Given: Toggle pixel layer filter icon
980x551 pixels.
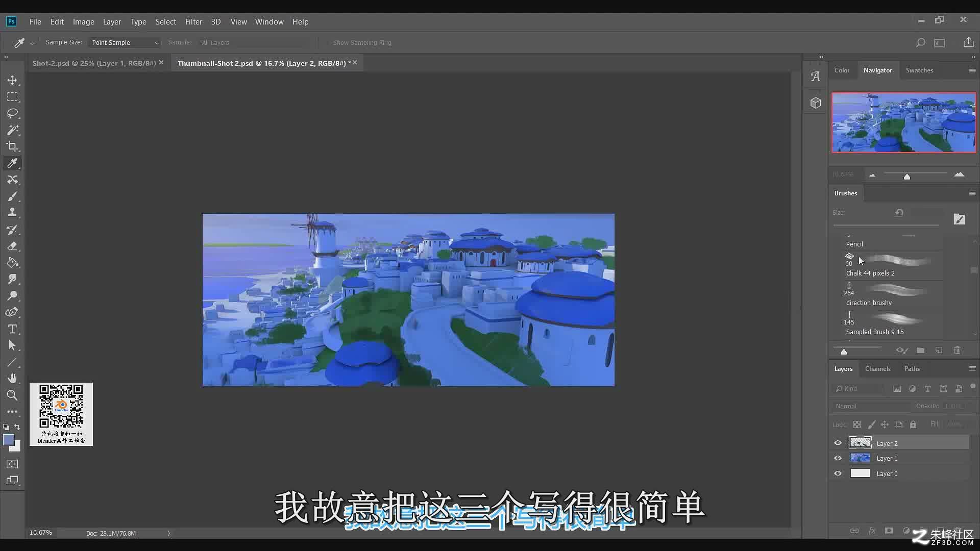Looking at the screenshot, I should coord(897,389).
